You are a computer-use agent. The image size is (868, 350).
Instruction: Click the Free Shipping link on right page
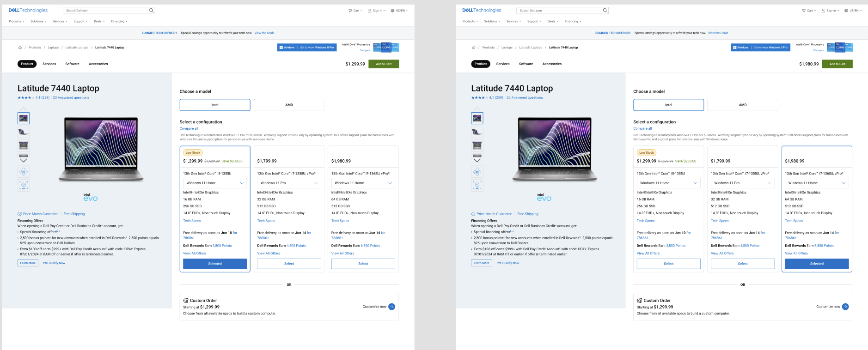pyautogui.click(x=528, y=214)
